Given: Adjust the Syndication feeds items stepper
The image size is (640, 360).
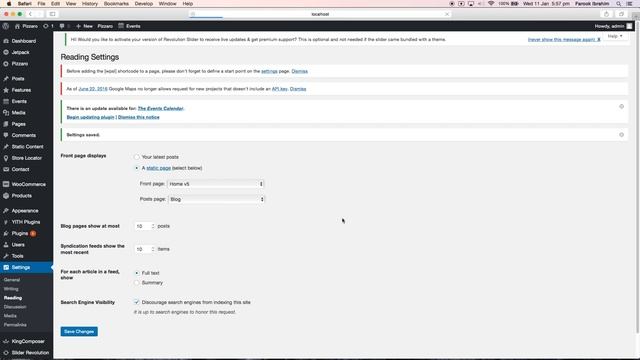Looking at the screenshot, I should tap(153, 249).
